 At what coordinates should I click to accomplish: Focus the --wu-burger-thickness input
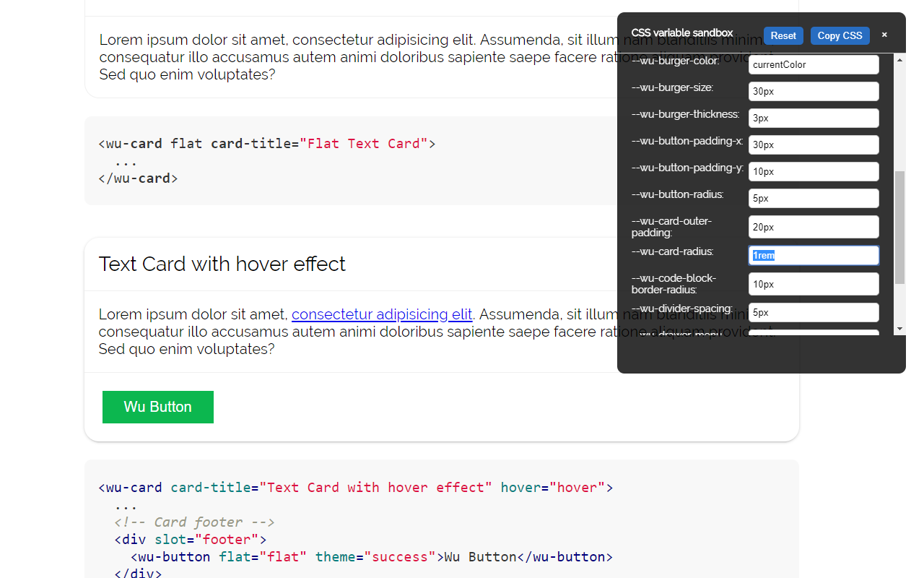point(814,118)
